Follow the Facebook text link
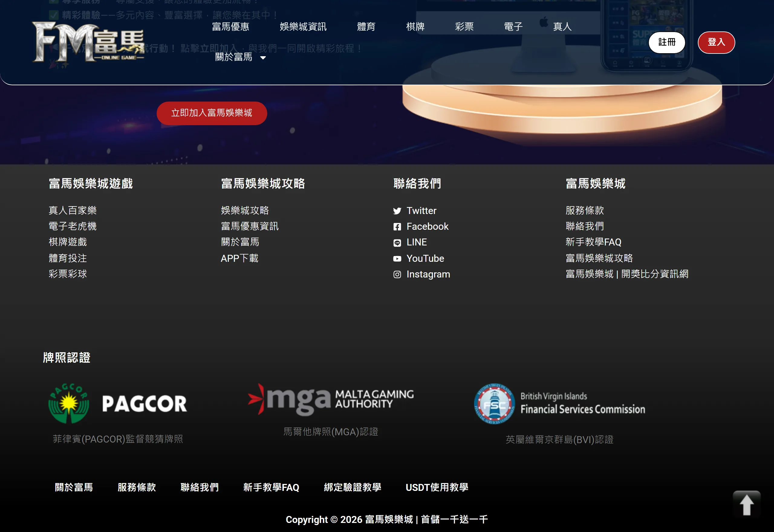 428,227
